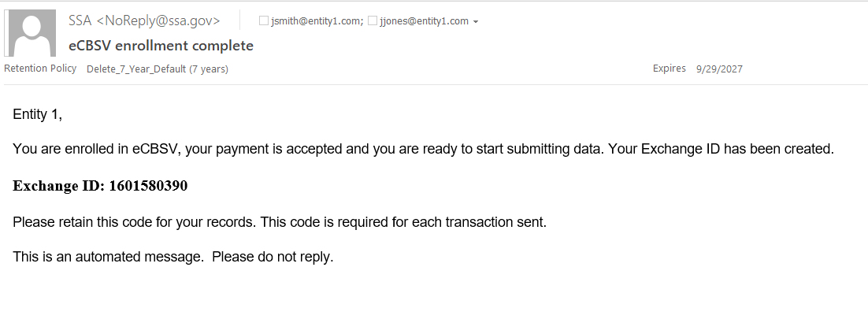Click the Exchange ID number 1601580390
Image resolution: width=868 pixels, height=319 pixels.
pyautogui.click(x=148, y=186)
